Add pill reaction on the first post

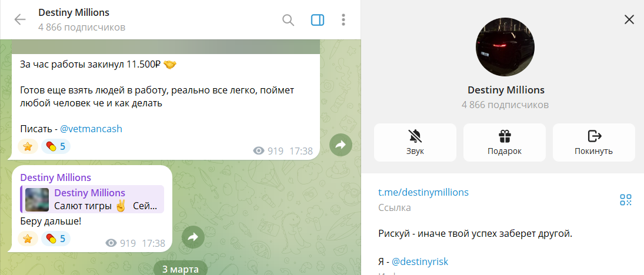55,146
